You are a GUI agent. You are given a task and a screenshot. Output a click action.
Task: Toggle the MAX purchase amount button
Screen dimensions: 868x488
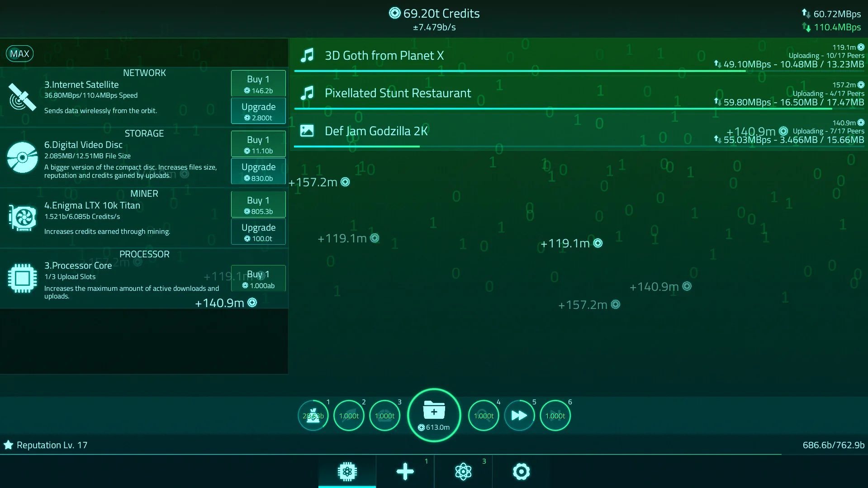[19, 54]
